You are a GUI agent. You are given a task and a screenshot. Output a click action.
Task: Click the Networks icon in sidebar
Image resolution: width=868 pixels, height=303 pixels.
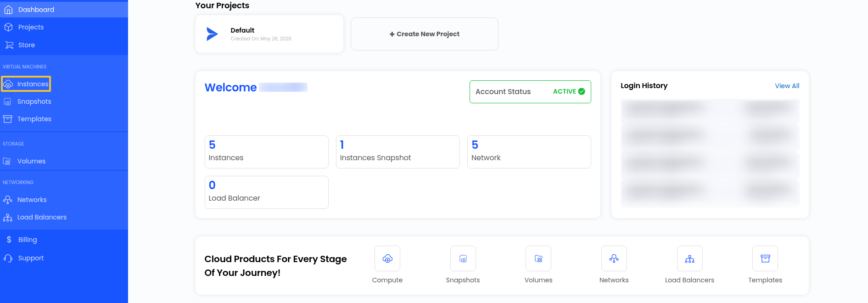click(x=7, y=200)
